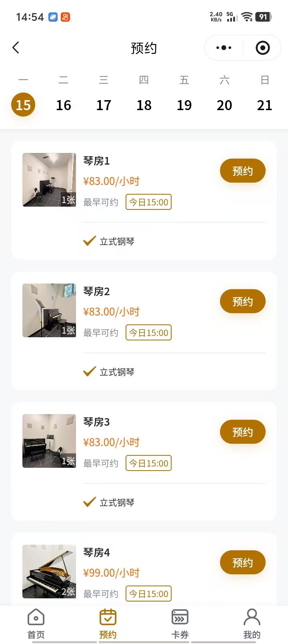Open the 卡券 coupons tab

point(180,624)
